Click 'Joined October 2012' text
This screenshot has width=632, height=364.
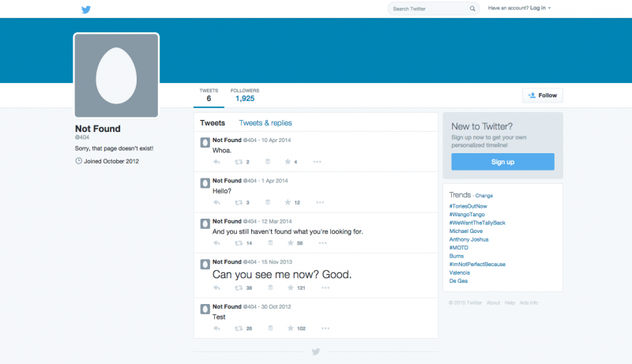(111, 161)
